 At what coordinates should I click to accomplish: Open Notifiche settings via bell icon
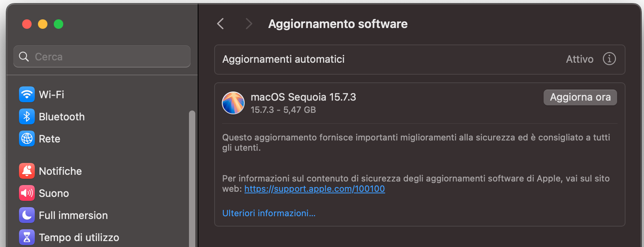point(26,171)
